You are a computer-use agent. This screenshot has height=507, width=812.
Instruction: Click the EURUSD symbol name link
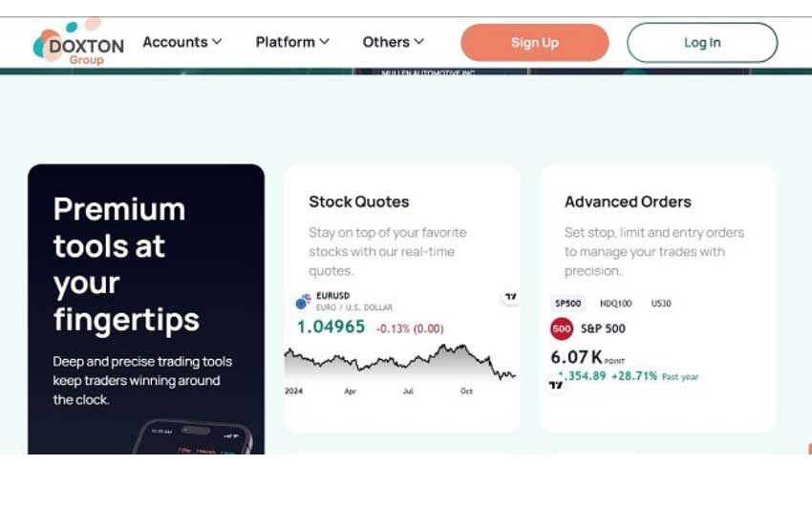click(333, 297)
